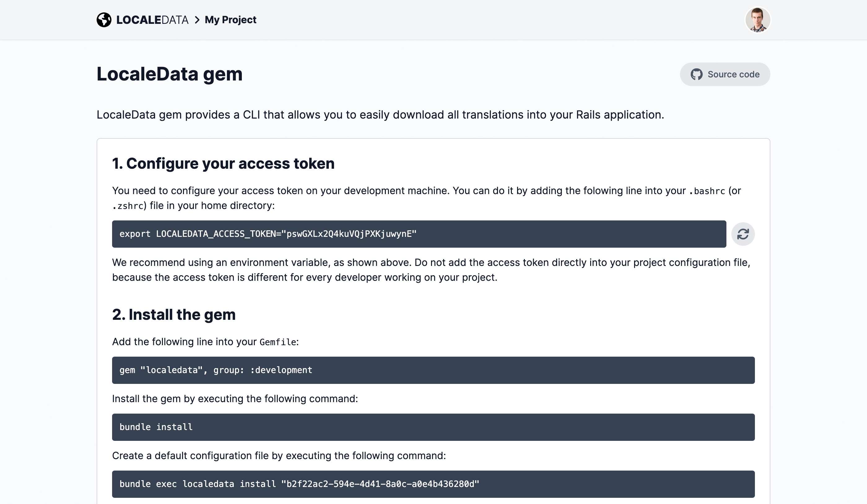This screenshot has width=867, height=504.
Task: Select the bundle install command
Action: point(434,427)
